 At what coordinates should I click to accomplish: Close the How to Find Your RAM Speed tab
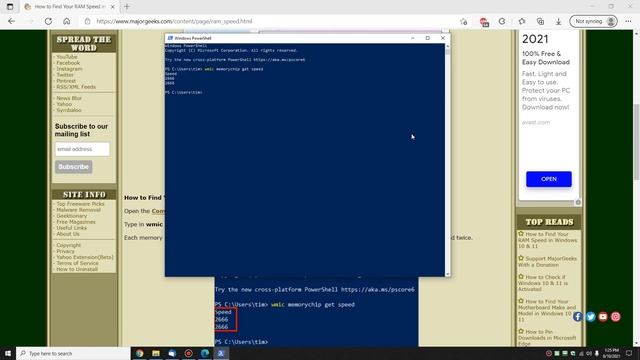[x=113, y=7]
